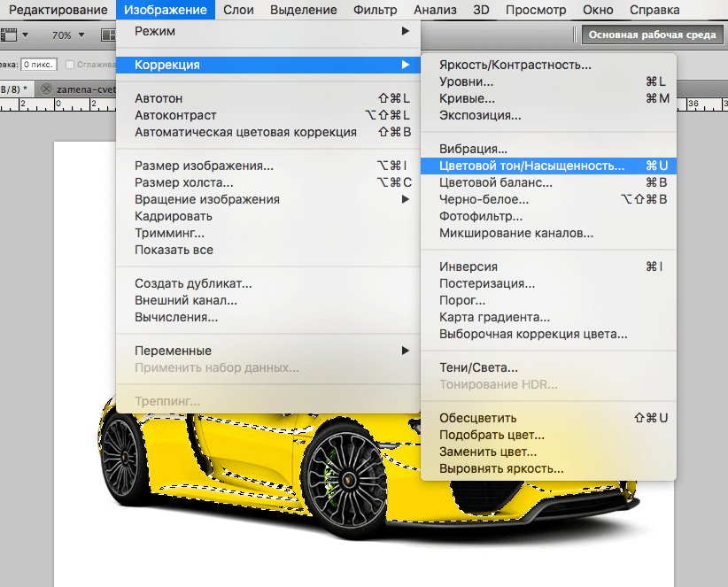Expand the Вращение изображения submenu

[267, 199]
